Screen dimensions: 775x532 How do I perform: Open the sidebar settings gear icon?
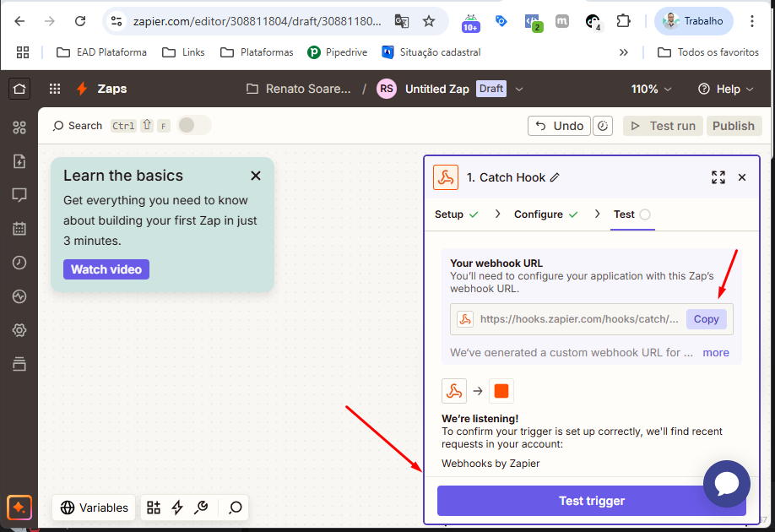click(19, 330)
